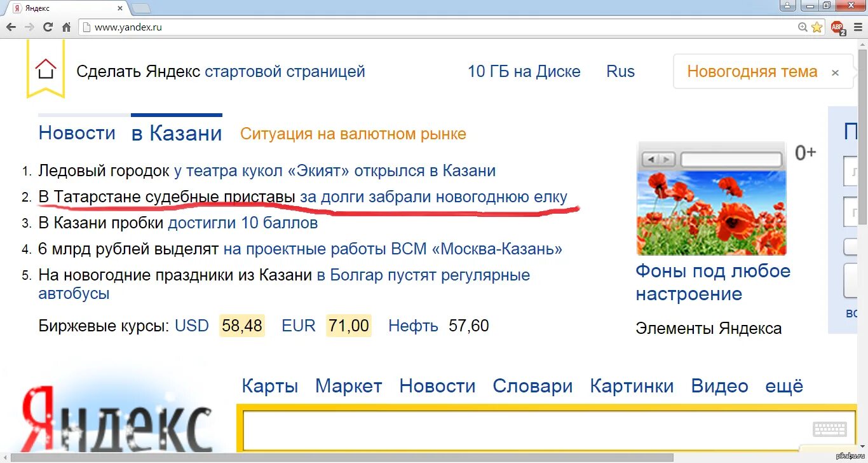Select the в Казани news tab
Viewport: 868px width, 463px height.
tap(177, 134)
